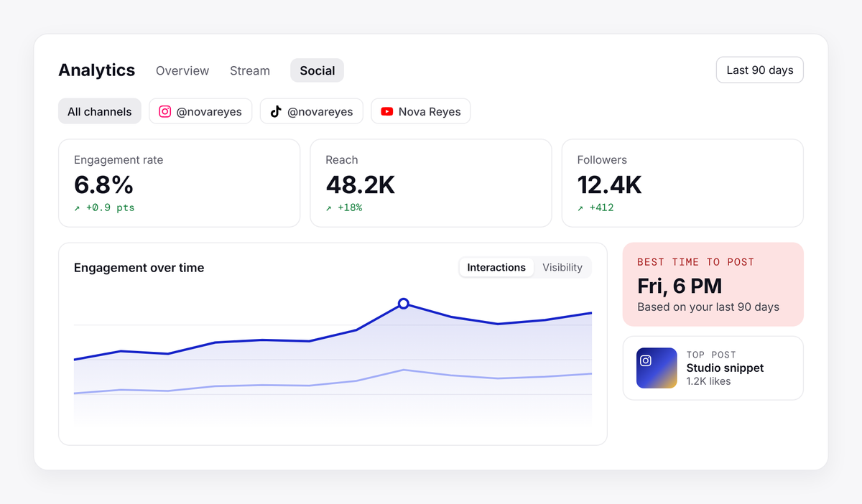Screen dimensions: 862x504
Task: Open the Followers metric card
Action: (x=682, y=183)
